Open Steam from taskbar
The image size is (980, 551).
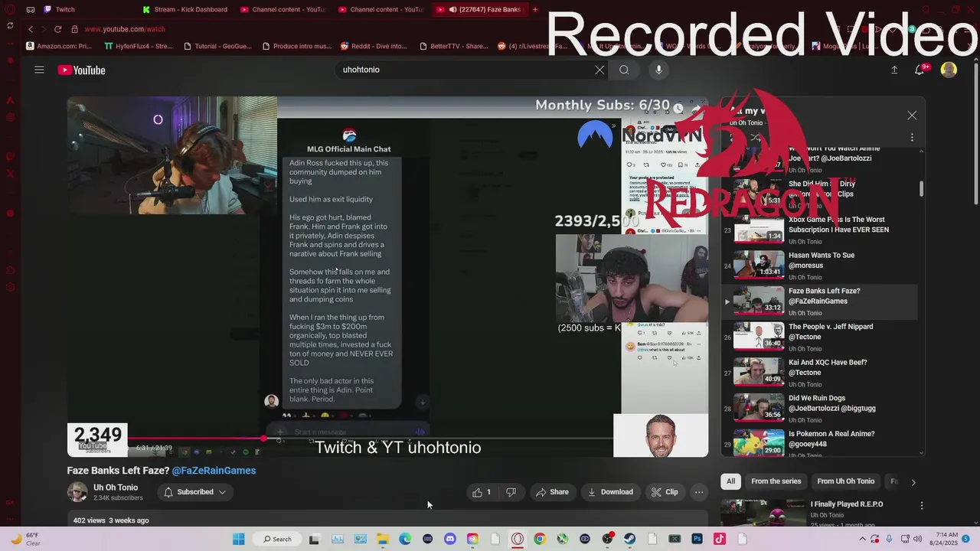point(629,539)
